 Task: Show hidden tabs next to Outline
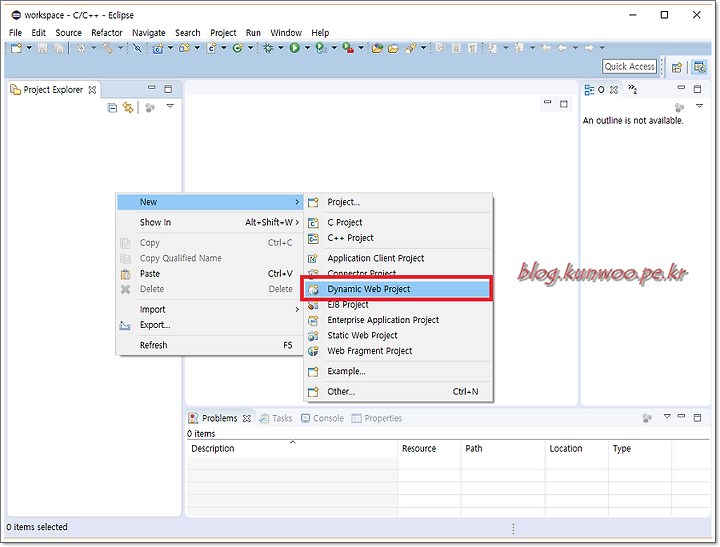pyautogui.click(x=633, y=89)
